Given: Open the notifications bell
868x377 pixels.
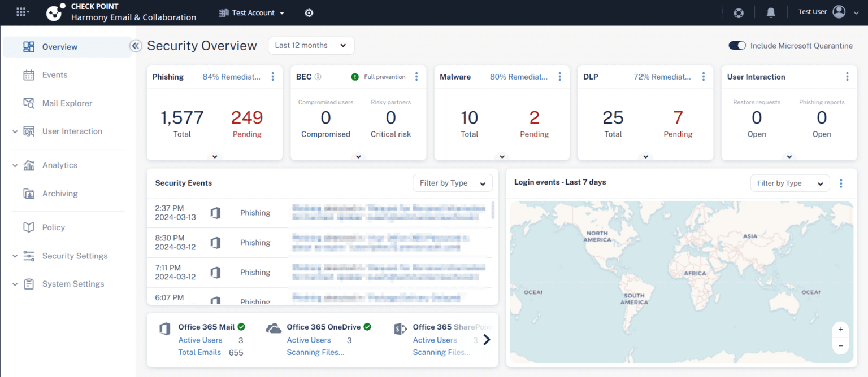Looking at the screenshot, I should (x=771, y=12).
